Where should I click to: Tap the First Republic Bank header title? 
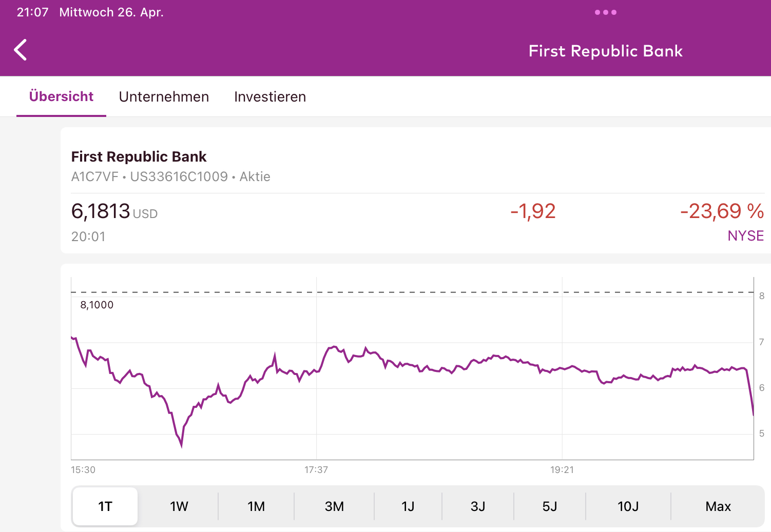605,51
